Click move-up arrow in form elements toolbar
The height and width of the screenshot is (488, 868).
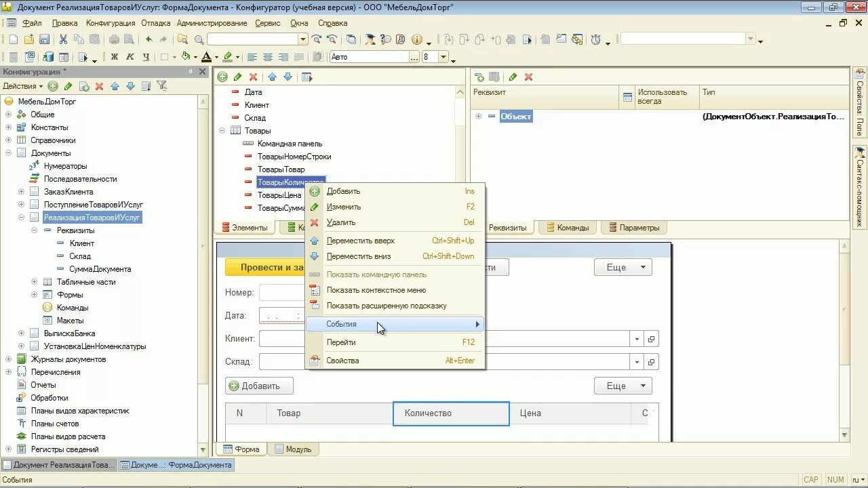(x=272, y=77)
